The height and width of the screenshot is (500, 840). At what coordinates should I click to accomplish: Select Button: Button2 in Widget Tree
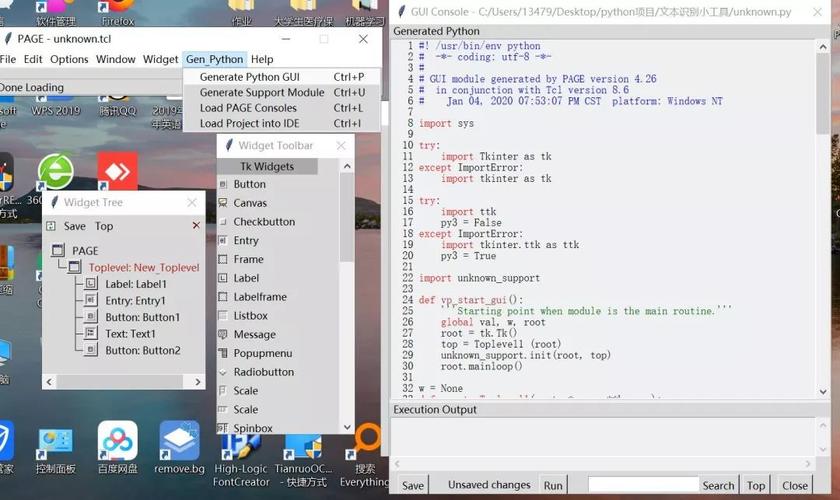[x=142, y=350]
